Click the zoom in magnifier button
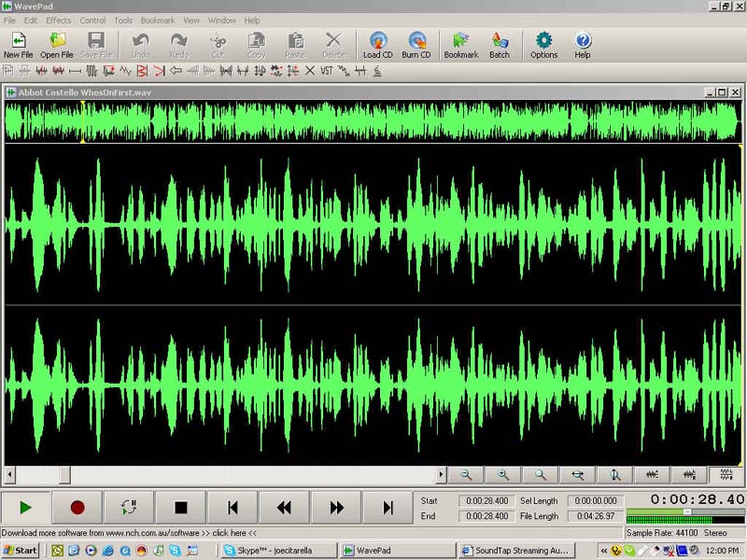747x560 pixels. [503, 475]
